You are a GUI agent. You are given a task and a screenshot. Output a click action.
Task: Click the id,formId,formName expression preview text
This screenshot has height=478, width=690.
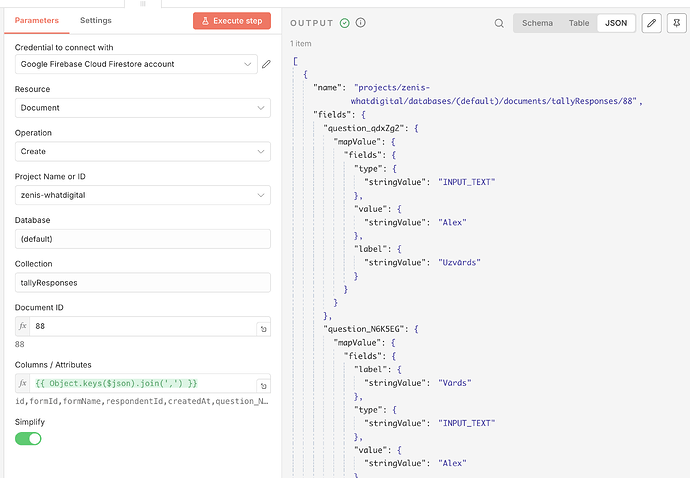[142, 401]
